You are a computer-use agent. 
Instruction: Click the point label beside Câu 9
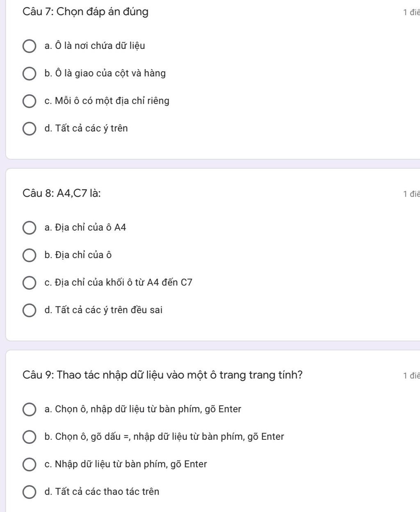click(x=411, y=375)
